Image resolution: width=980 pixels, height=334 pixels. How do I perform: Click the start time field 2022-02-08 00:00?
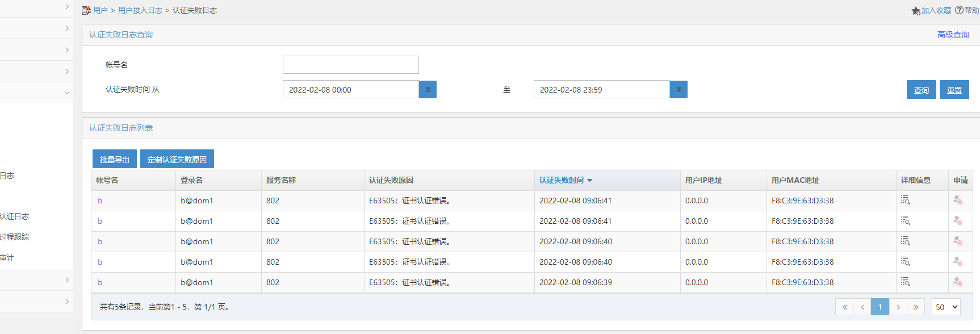[351, 89]
